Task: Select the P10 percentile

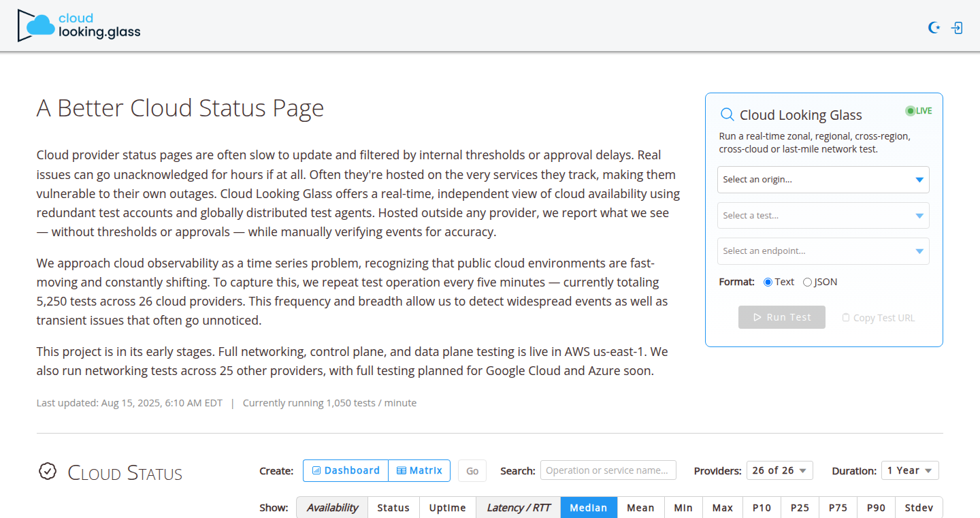Action: click(x=762, y=508)
